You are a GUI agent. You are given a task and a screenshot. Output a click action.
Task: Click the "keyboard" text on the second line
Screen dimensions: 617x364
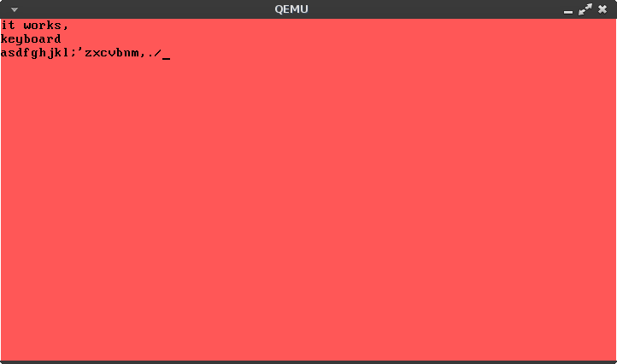click(31, 39)
